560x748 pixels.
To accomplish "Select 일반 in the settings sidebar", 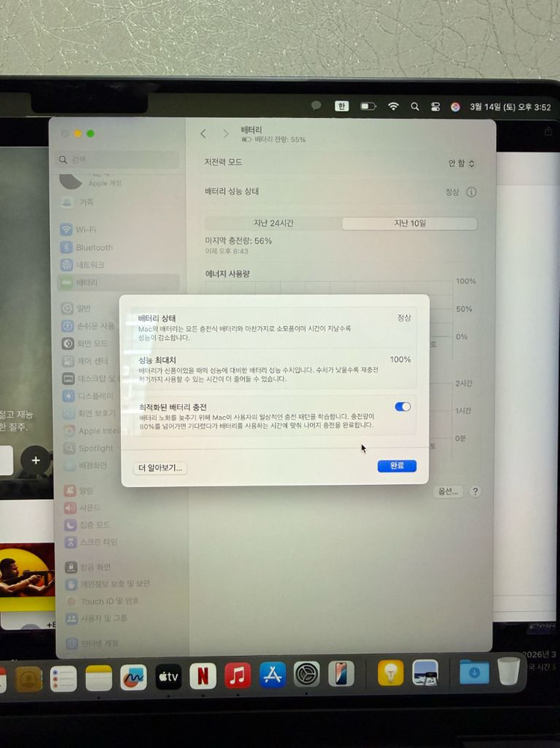I will [x=76, y=308].
